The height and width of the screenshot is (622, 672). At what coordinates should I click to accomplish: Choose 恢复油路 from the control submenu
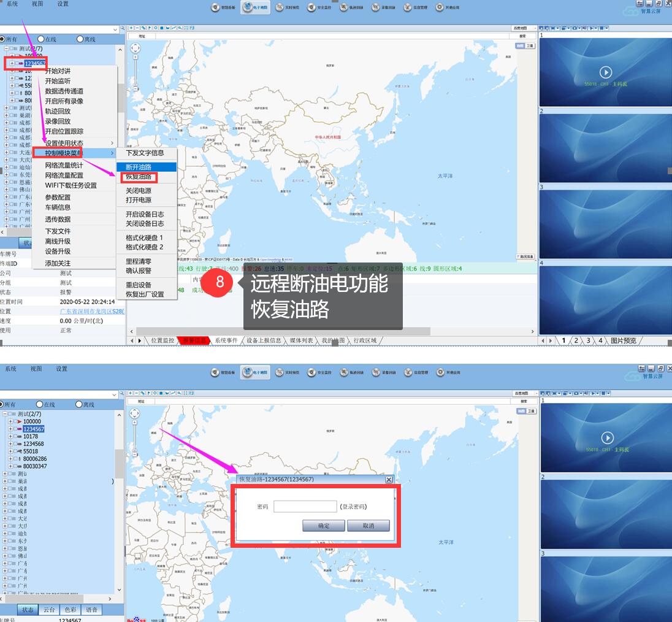[139, 177]
